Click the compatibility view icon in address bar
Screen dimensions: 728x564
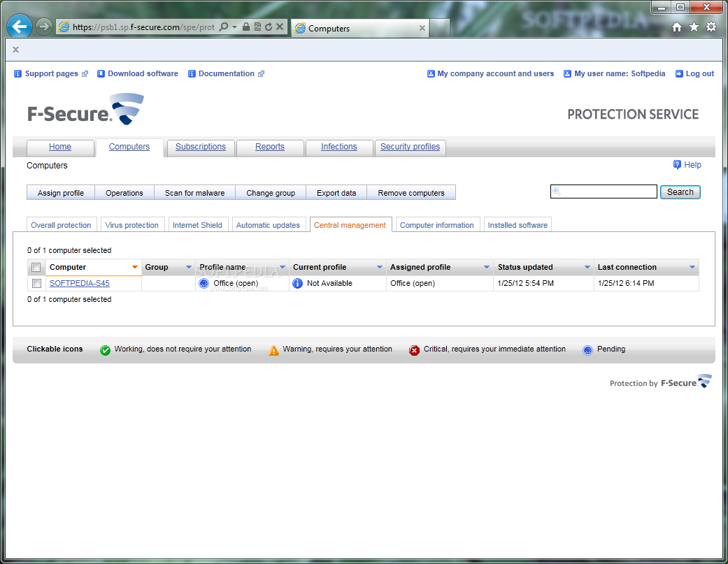coord(257,27)
